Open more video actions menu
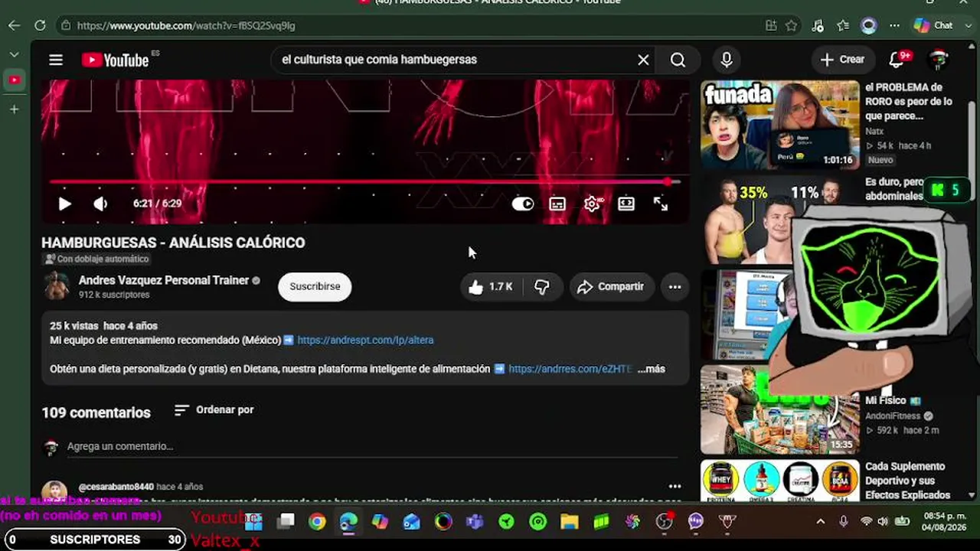The width and height of the screenshot is (980, 551). tap(675, 287)
